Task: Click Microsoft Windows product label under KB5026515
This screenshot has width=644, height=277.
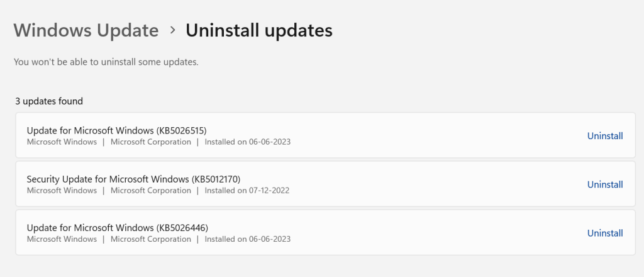Action: 62,142
